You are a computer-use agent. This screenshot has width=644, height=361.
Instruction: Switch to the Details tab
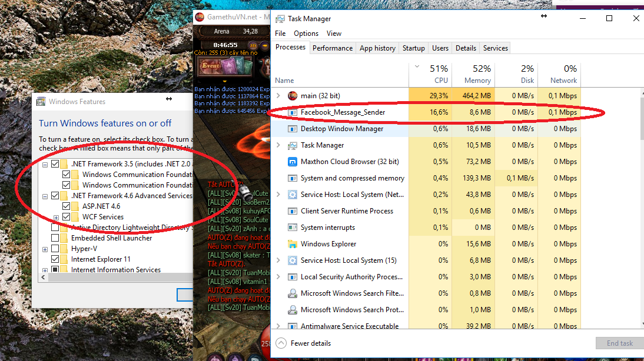[x=466, y=48]
